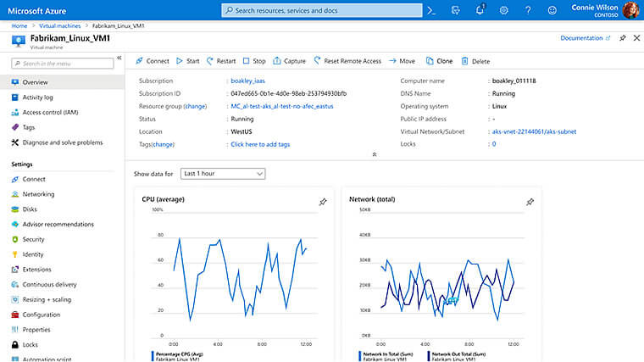
Task: Move the virtual machine
Action: (x=402, y=61)
